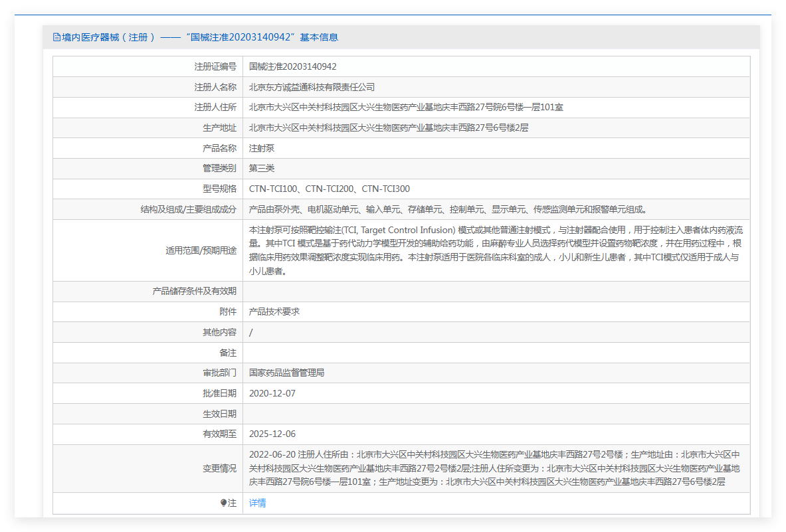Click management category value 第三类

coord(262,169)
